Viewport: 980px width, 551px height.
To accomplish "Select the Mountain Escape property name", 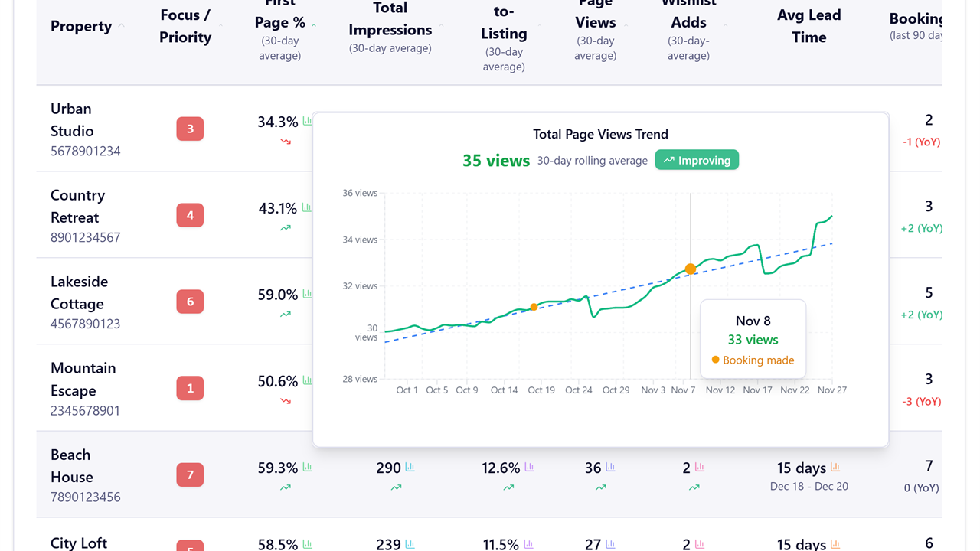I will (83, 379).
